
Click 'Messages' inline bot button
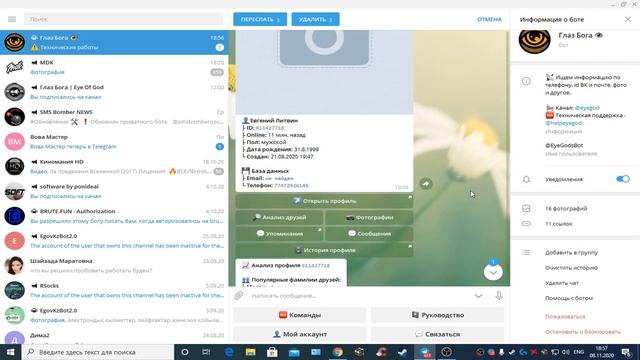point(369,233)
